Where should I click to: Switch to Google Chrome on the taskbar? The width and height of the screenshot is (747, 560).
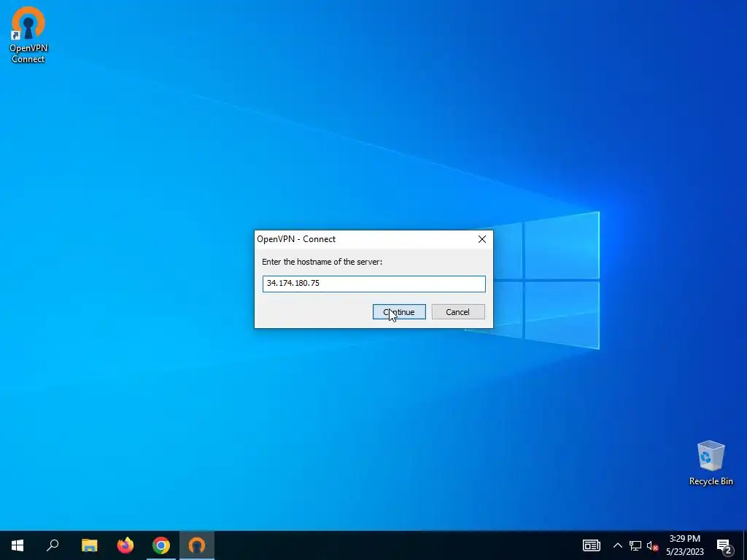pos(161,545)
